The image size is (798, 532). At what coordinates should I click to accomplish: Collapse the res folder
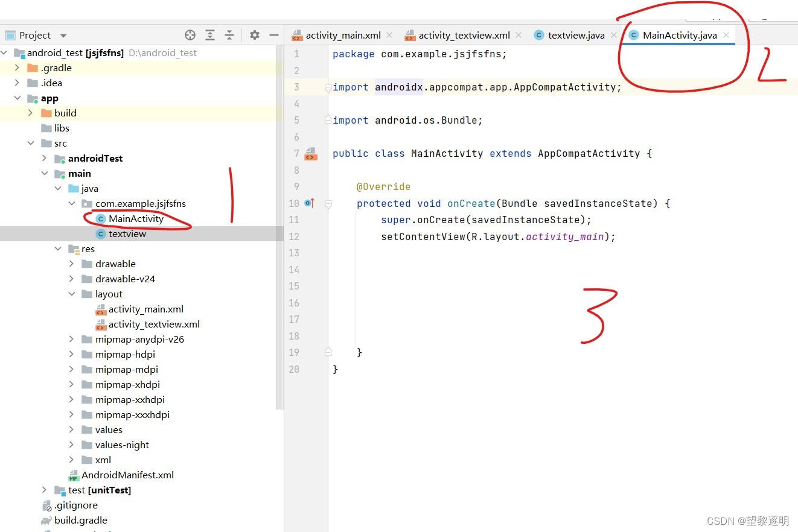coord(58,249)
